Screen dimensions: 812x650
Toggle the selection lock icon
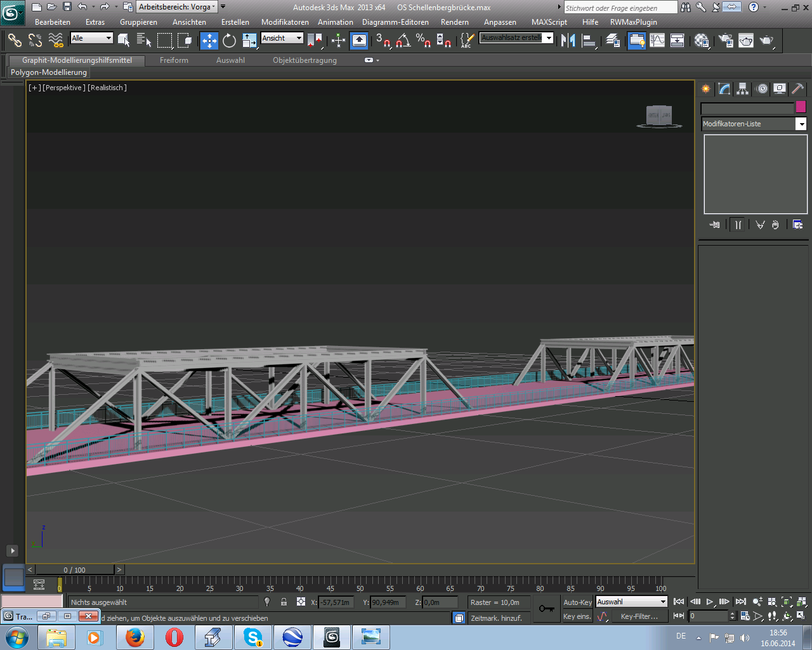coord(284,602)
